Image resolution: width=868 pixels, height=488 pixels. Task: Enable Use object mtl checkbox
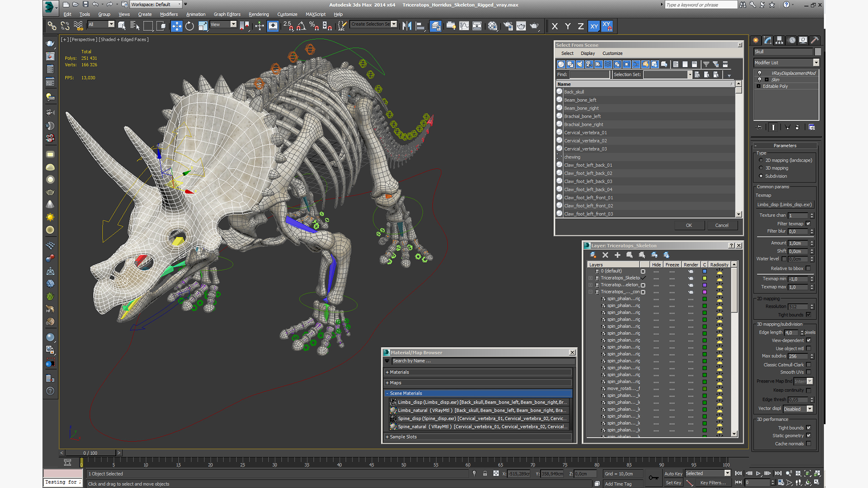[808, 348]
